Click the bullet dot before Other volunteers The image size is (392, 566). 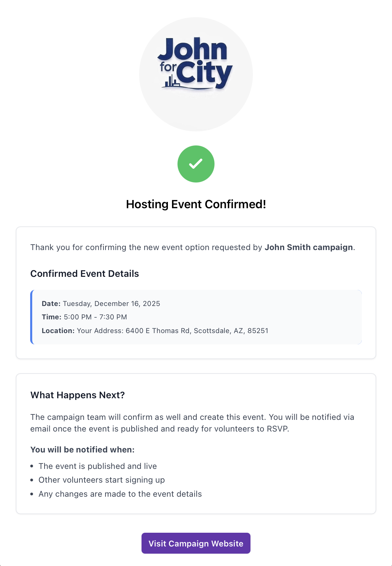coord(32,480)
